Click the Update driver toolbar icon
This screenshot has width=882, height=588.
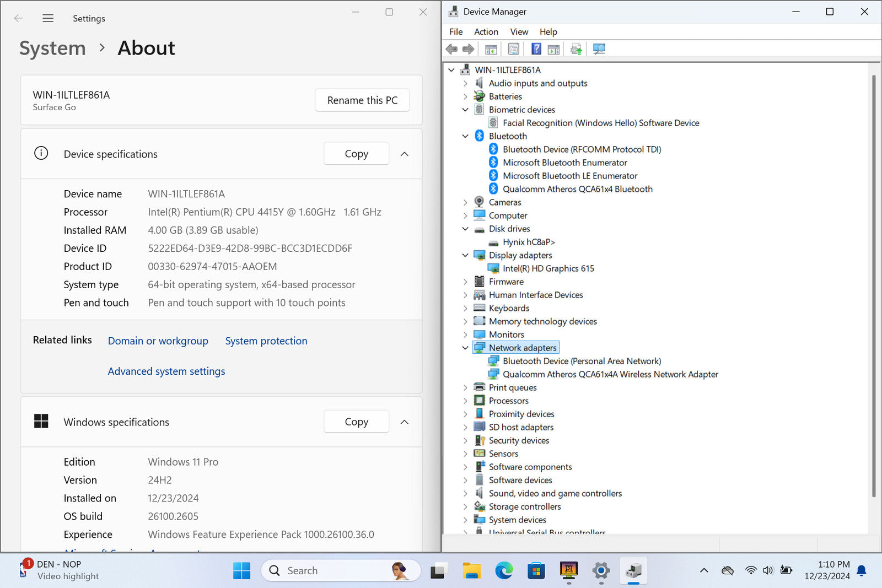[x=576, y=49]
